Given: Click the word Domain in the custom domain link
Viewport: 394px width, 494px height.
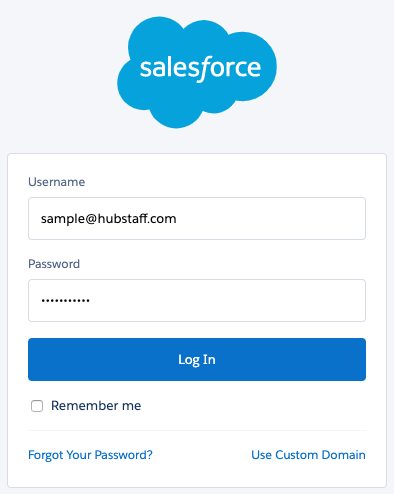Looking at the screenshot, I should tap(344, 455).
